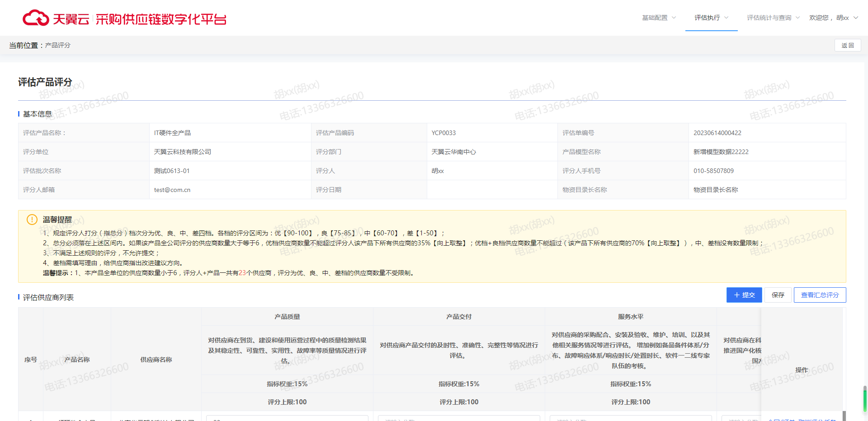Click the 序号 column header
The height and width of the screenshot is (421, 868).
pos(31,360)
